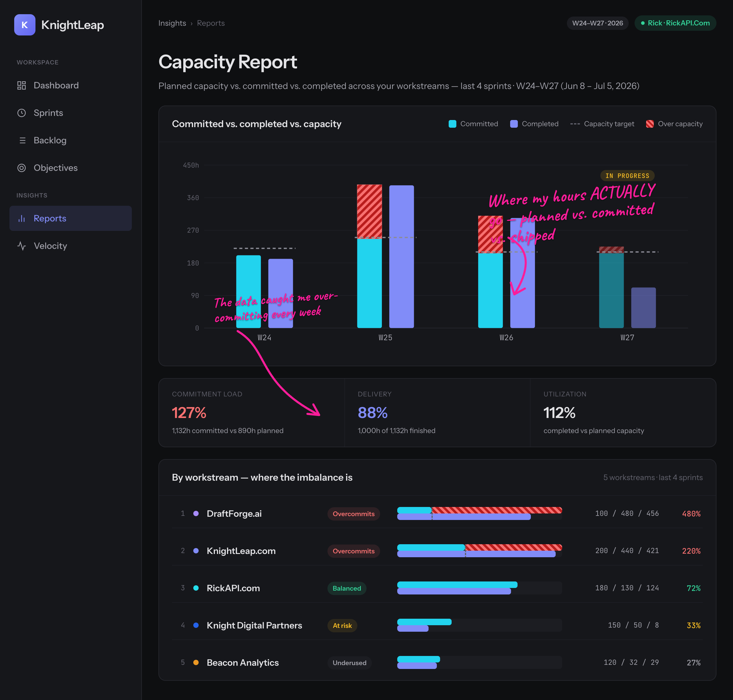Click the Over capacity striped legend swatch
Screen dimensions: 733x700
click(x=650, y=124)
